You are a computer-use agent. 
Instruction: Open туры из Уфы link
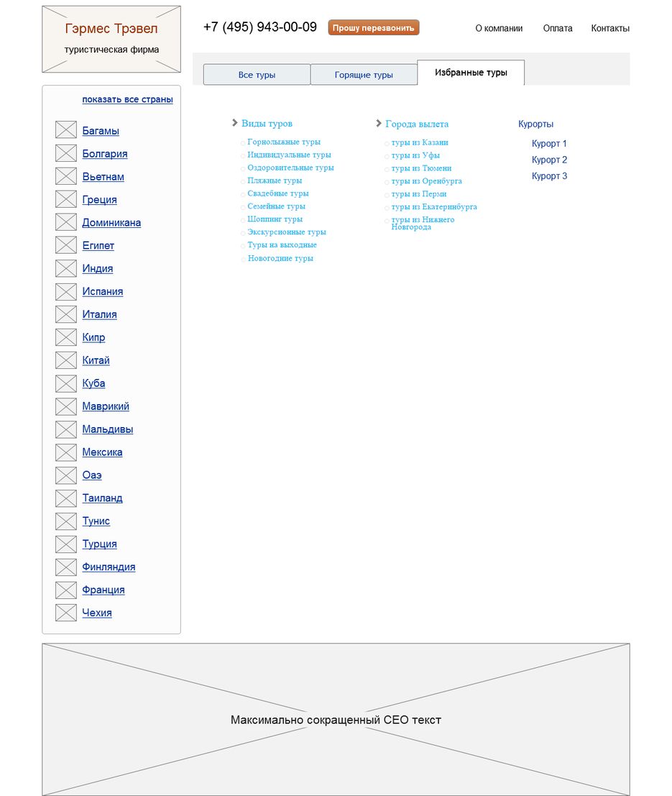point(415,155)
